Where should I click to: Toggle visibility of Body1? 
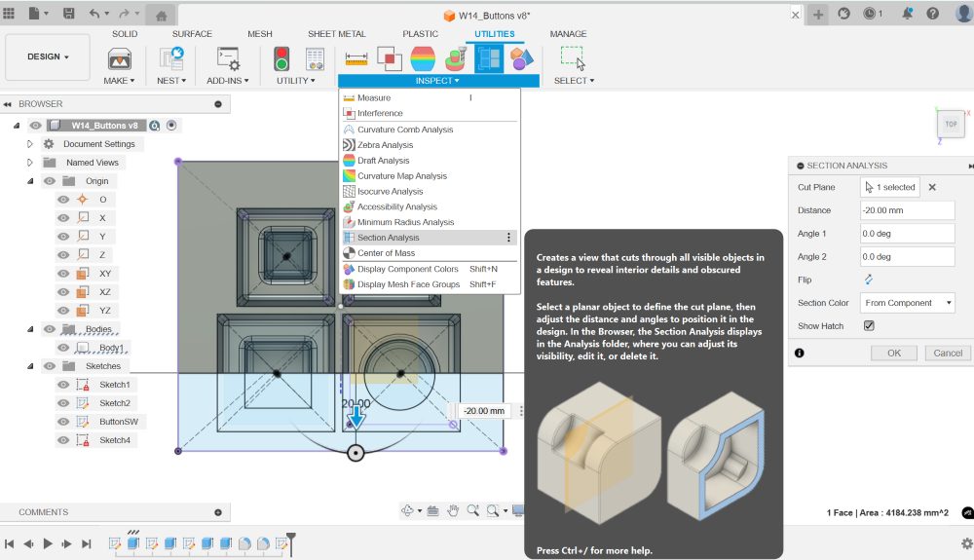click(x=63, y=348)
